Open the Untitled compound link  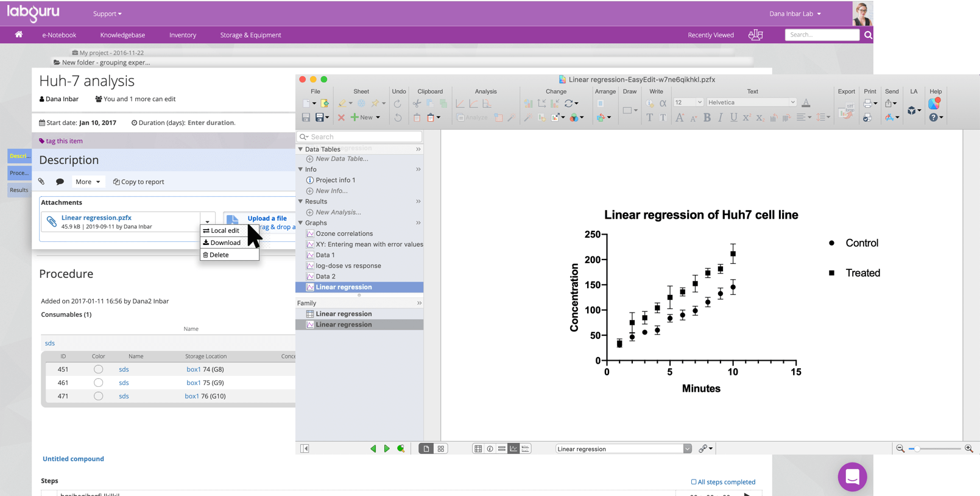tap(73, 459)
